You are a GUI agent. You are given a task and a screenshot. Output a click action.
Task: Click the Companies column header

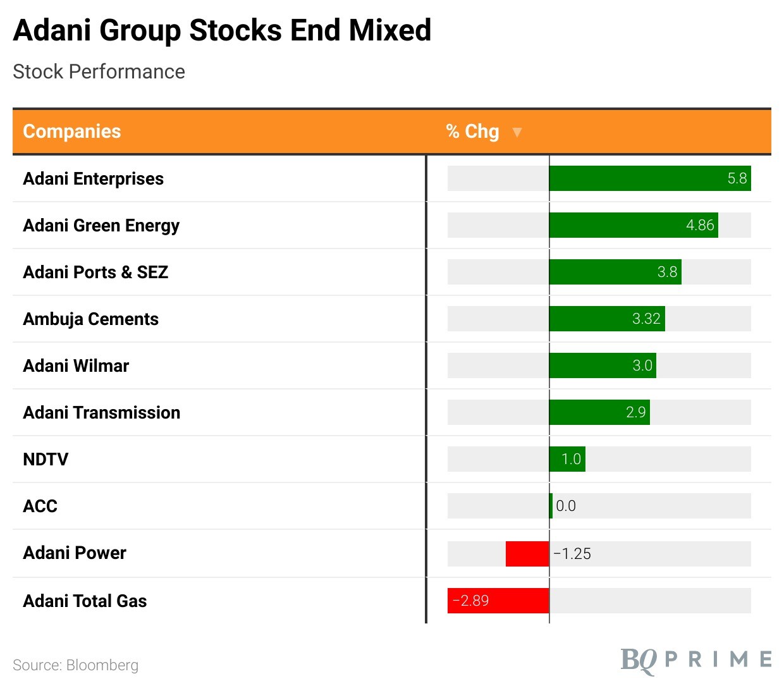72,132
